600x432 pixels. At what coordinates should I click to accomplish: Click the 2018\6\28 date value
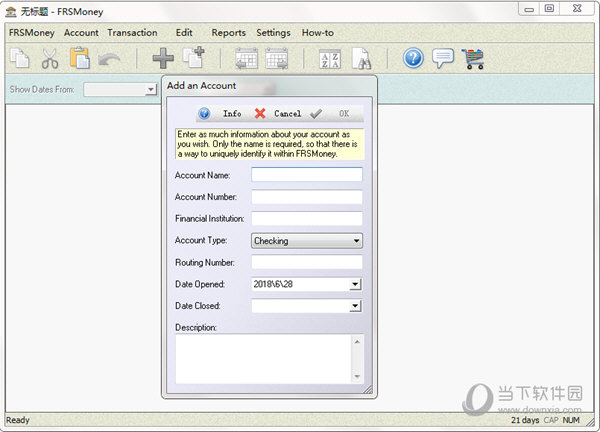pyautogui.click(x=273, y=284)
